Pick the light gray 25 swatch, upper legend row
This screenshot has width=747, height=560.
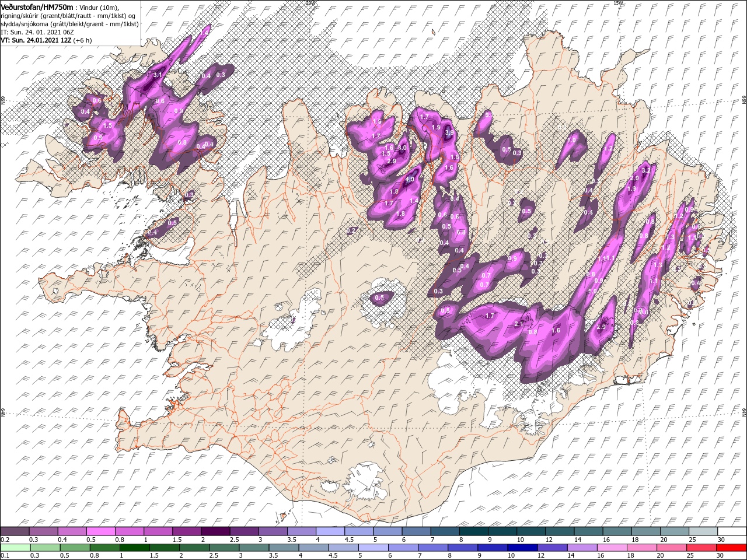pos(703,531)
